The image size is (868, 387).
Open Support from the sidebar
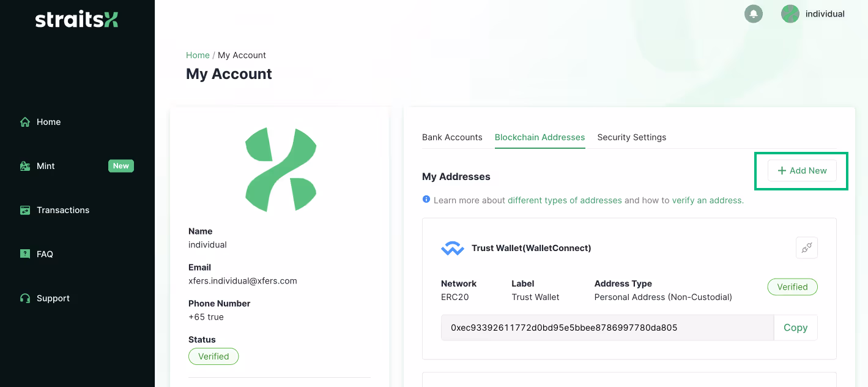(53, 298)
